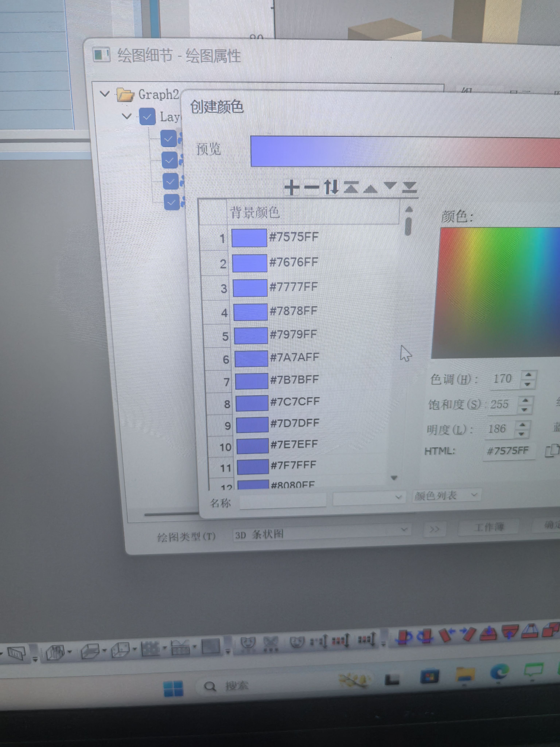Click row number 2 in the color list

pos(223,264)
